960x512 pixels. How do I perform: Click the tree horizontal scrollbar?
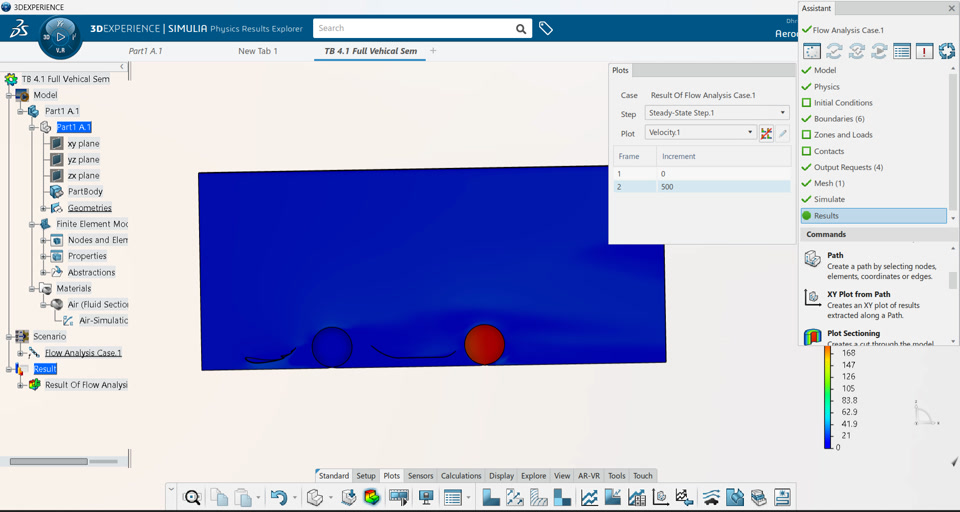pos(48,461)
